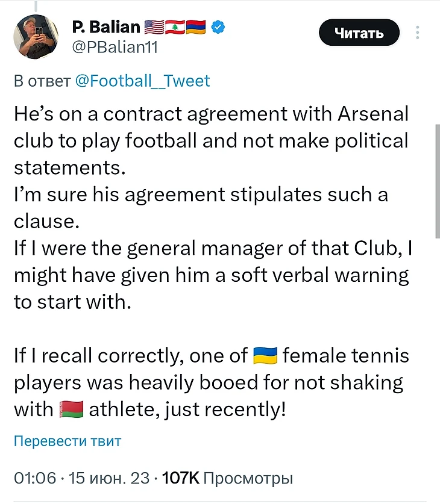Click the blue verified checkmark badge
The width and height of the screenshot is (440, 504).
point(219,26)
